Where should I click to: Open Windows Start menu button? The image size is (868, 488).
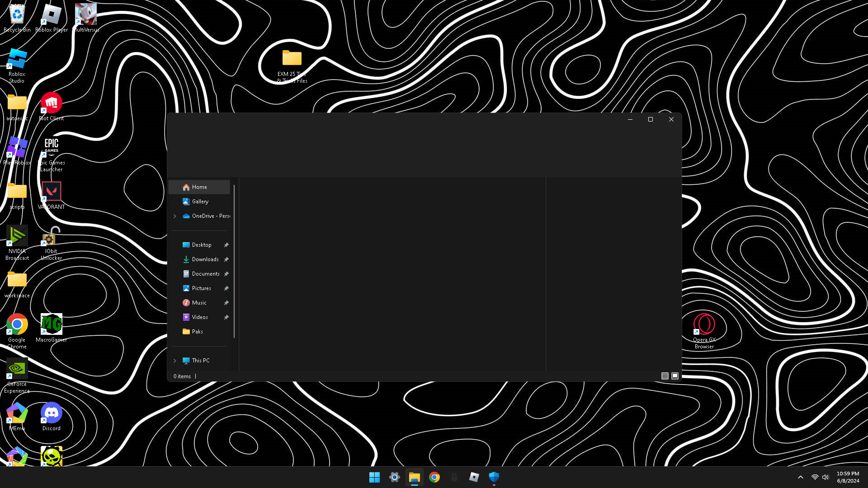click(x=374, y=477)
